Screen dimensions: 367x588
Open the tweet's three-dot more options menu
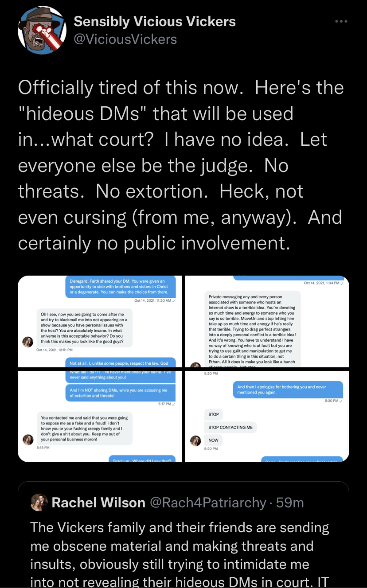click(x=341, y=21)
